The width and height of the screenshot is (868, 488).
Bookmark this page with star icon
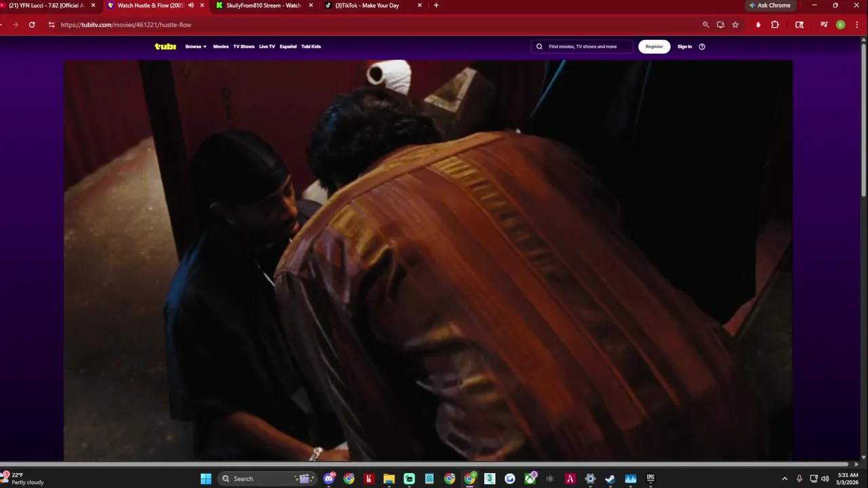click(x=736, y=24)
